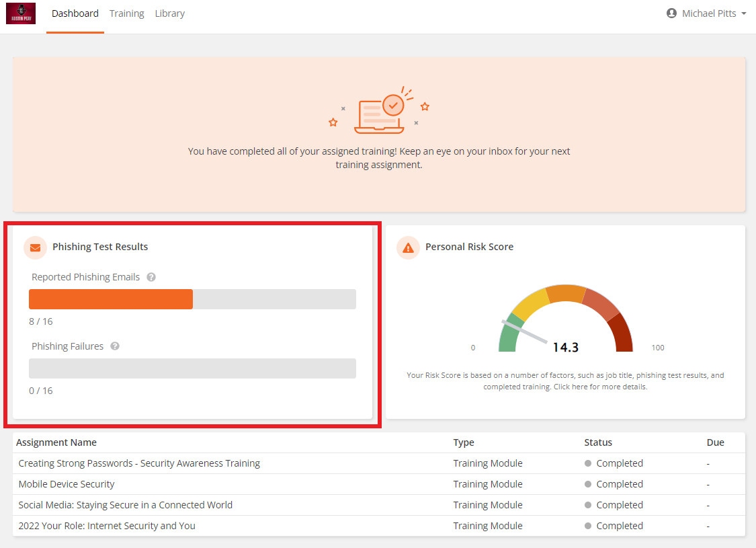Screen dimensions: 756x548
Task: Click the orange envelope Phishing Test icon
Action: (x=35, y=247)
